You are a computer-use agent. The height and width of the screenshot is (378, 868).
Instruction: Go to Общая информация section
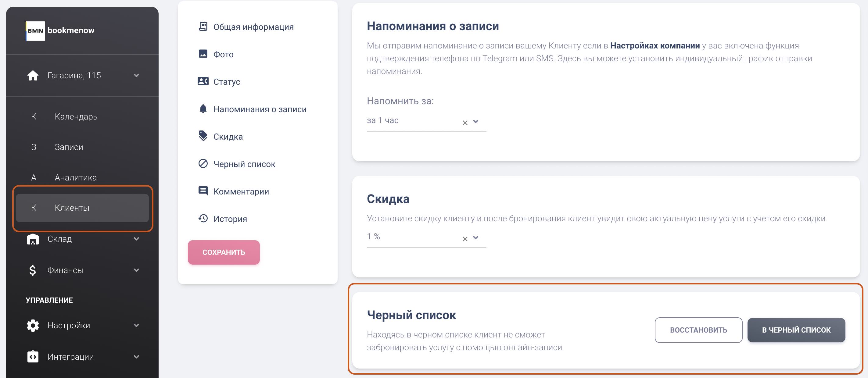click(253, 27)
